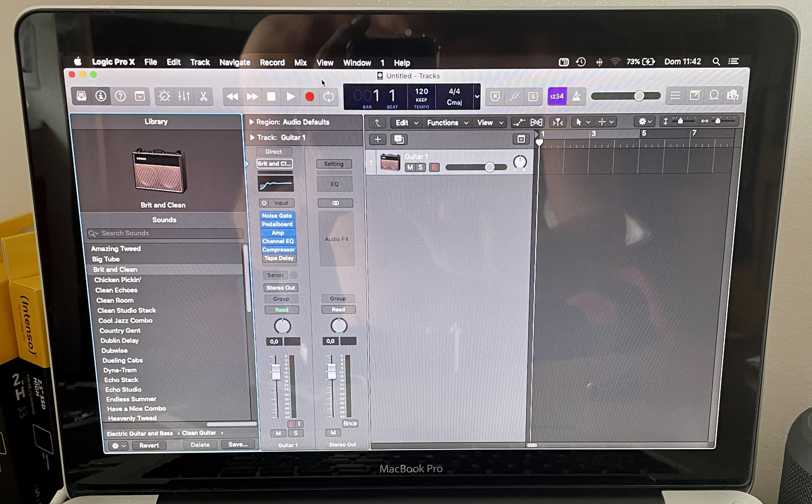Show the Toolbar toggle icon
The height and width of the screenshot is (504, 812).
[x=140, y=96]
